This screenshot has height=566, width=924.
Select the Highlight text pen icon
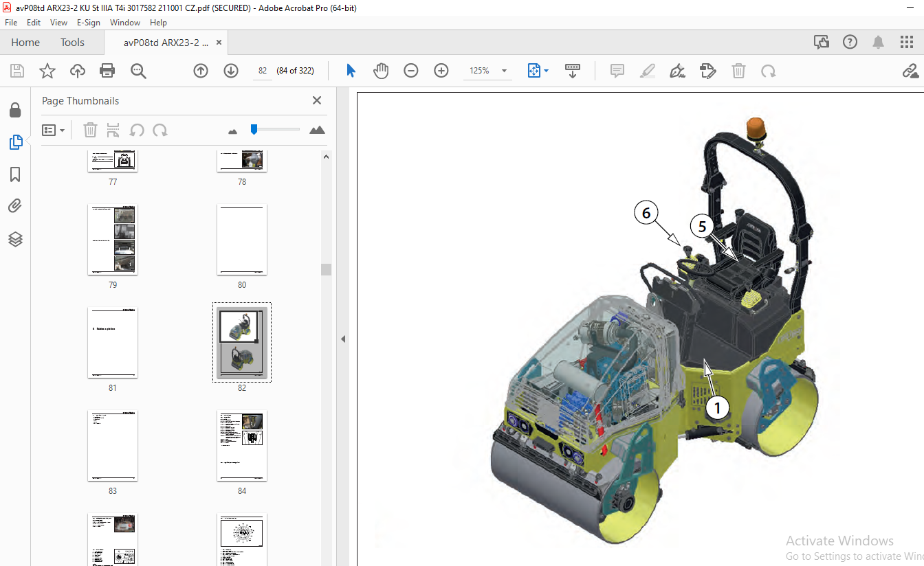(648, 71)
